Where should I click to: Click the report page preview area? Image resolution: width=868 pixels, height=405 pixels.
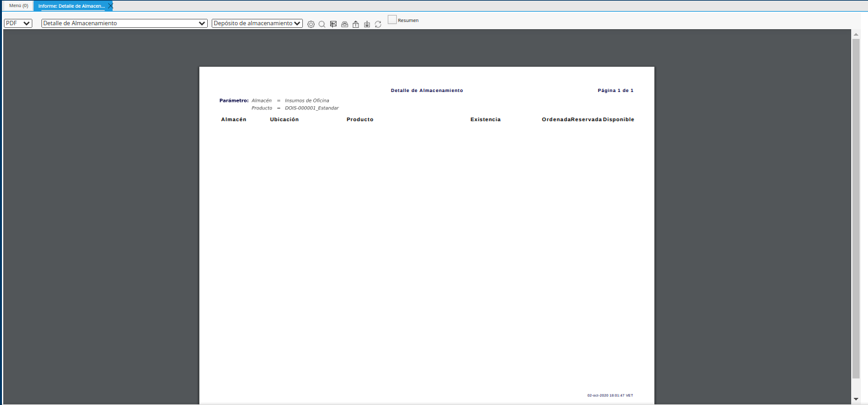click(x=427, y=233)
